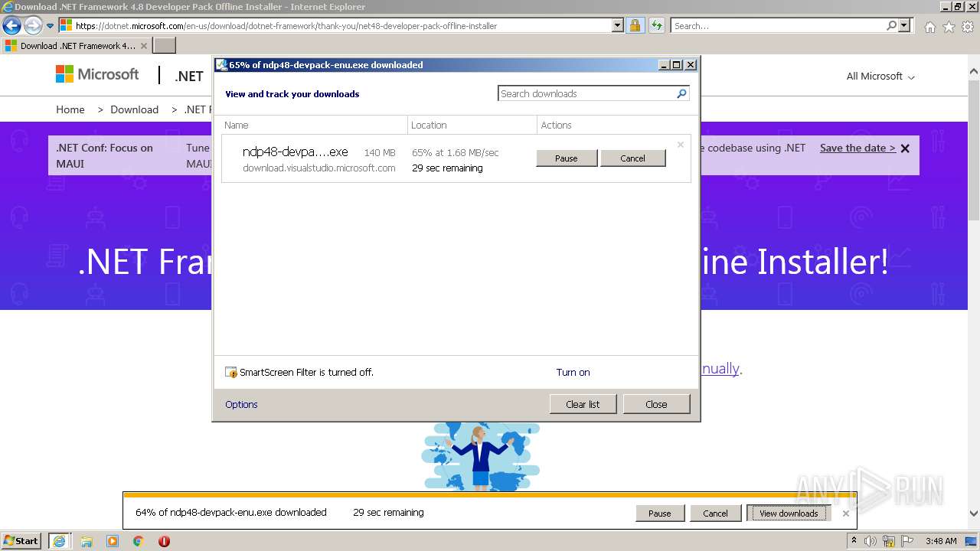This screenshot has height=551, width=980.
Task: Click the IE forward navigation button
Action: click(33, 25)
